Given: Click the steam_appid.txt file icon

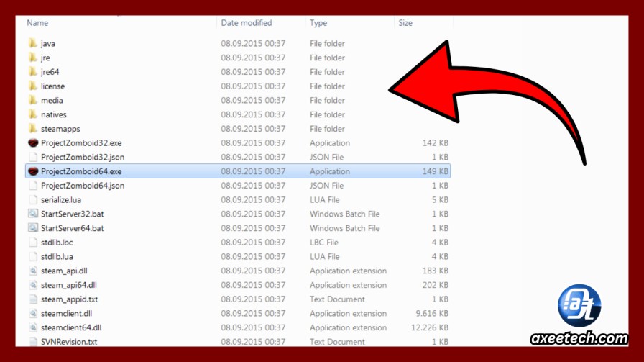Looking at the screenshot, I should 33,299.
